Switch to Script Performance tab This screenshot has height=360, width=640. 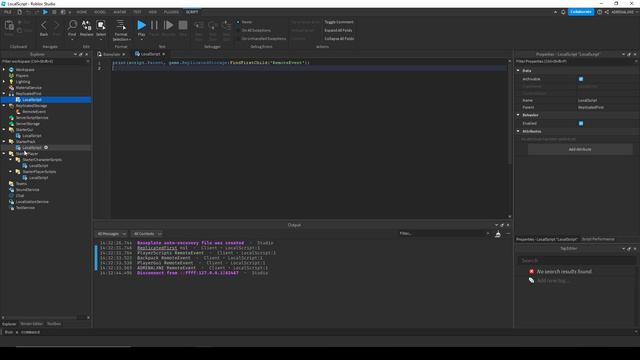pyautogui.click(x=598, y=239)
